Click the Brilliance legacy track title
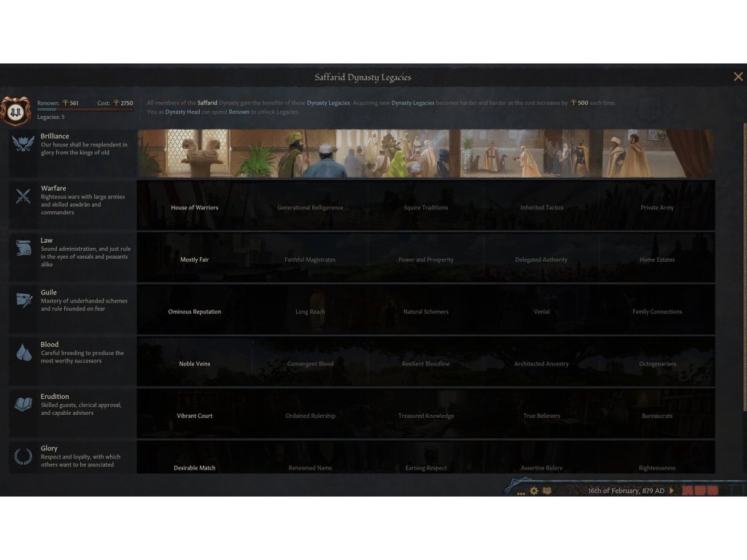The image size is (747, 560). click(x=55, y=136)
